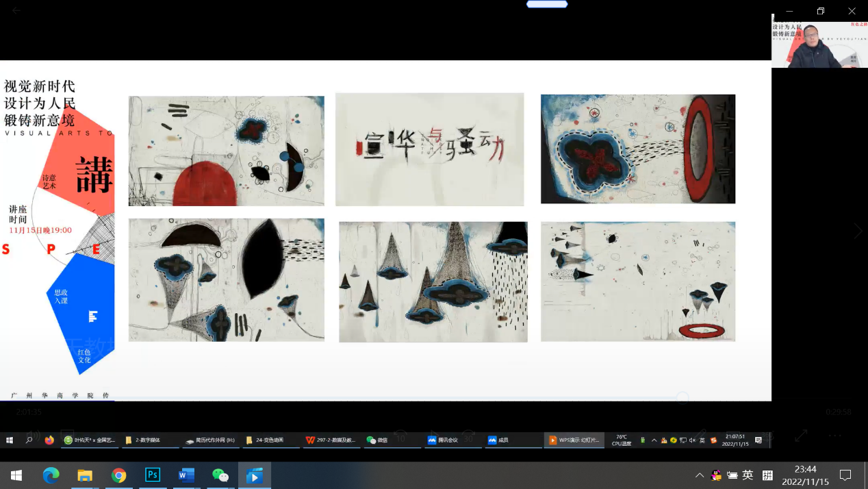Go back using the player's back arrow
The height and width of the screenshot is (489, 868).
click(x=16, y=11)
